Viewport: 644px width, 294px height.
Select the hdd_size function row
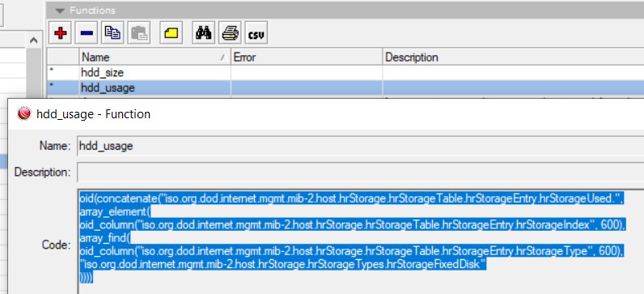pos(345,73)
